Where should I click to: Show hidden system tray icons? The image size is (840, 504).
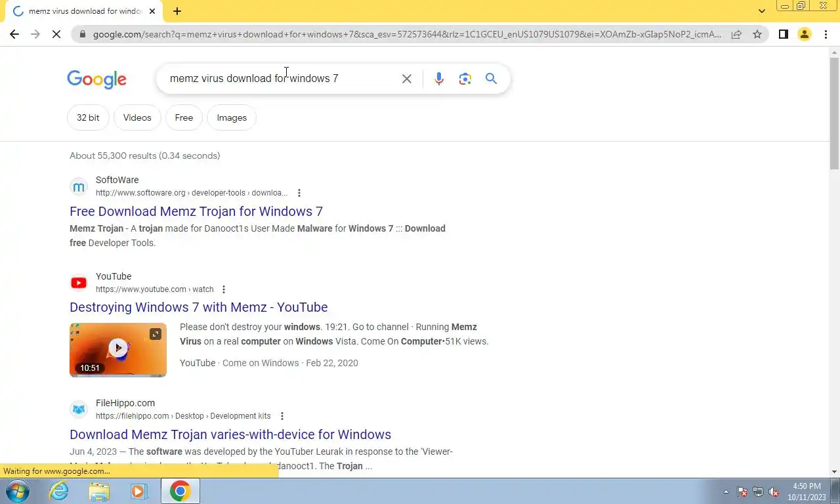(726, 492)
